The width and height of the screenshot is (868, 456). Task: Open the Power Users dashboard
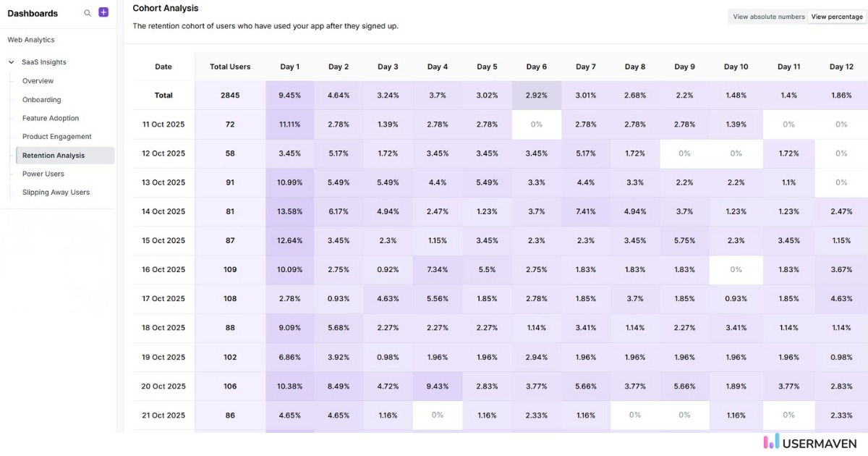[x=42, y=174]
